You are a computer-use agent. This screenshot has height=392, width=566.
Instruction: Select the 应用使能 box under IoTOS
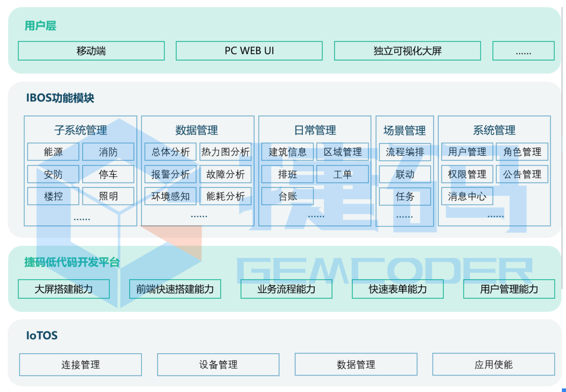pyautogui.click(x=493, y=364)
